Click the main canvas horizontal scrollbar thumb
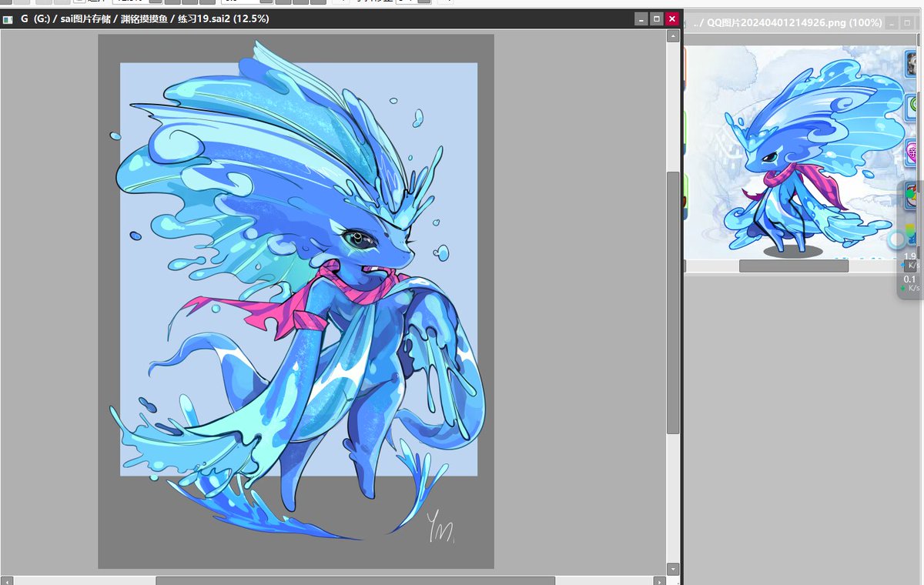 pos(355,581)
